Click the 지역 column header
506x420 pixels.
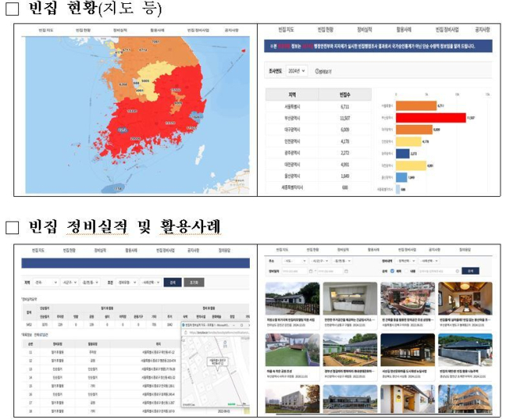click(292, 95)
